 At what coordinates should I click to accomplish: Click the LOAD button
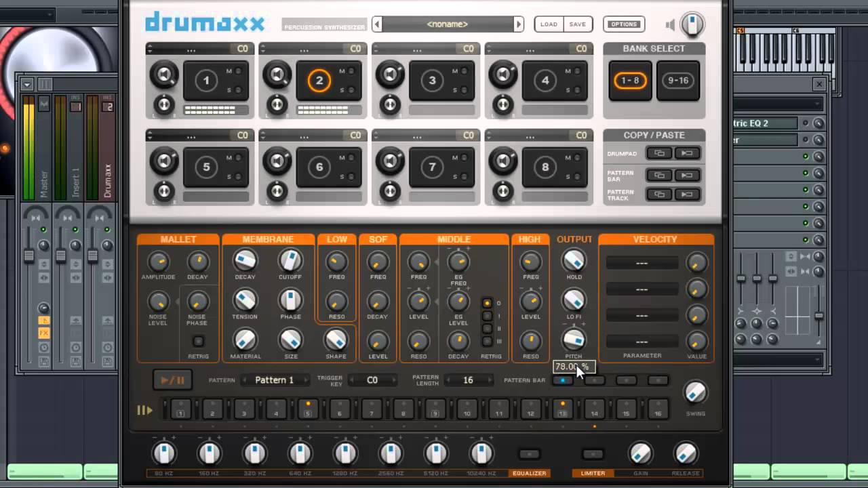pos(549,24)
